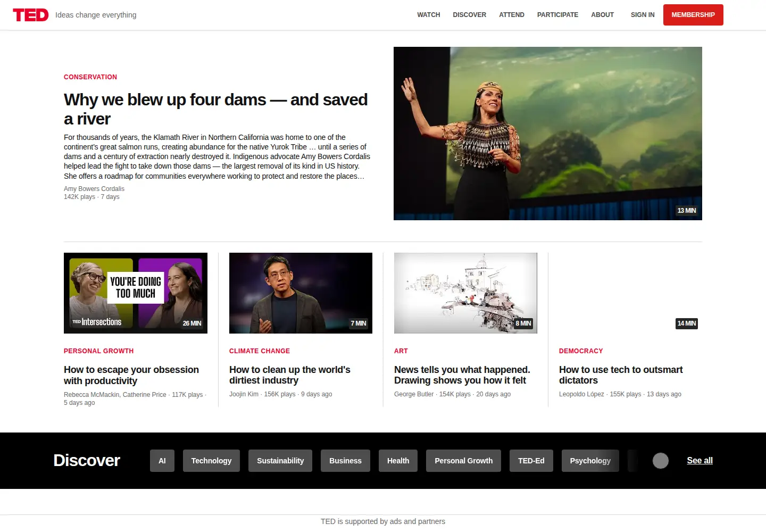766x532 pixels.
Task: Click the SIGN IN link
Action: pyautogui.click(x=643, y=15)
